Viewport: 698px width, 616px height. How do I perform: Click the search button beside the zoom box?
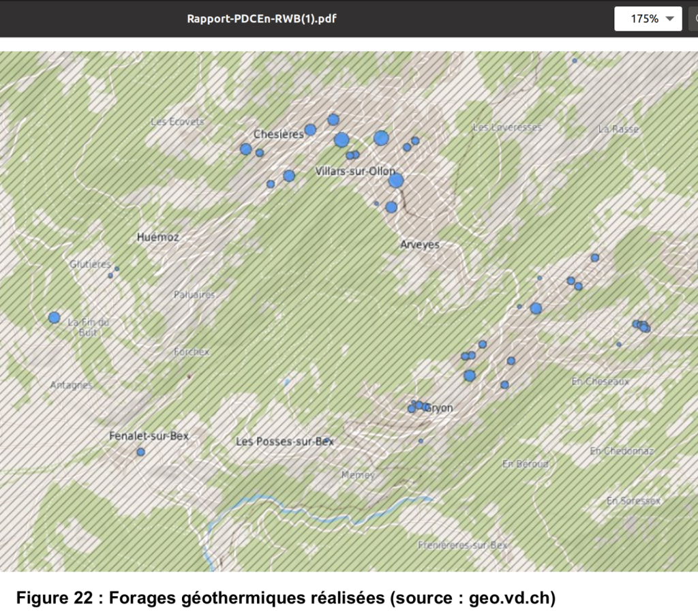[x=693, y=18]
